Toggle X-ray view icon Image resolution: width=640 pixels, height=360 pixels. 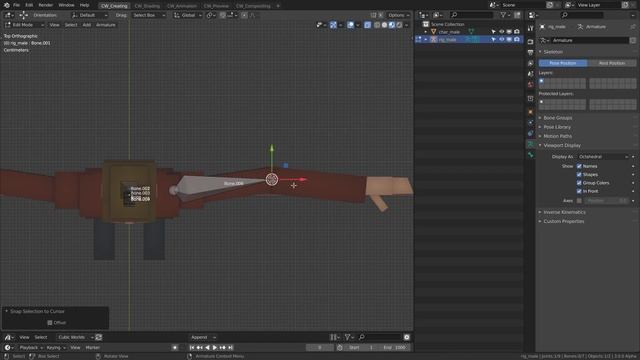(x=367, y=25)
